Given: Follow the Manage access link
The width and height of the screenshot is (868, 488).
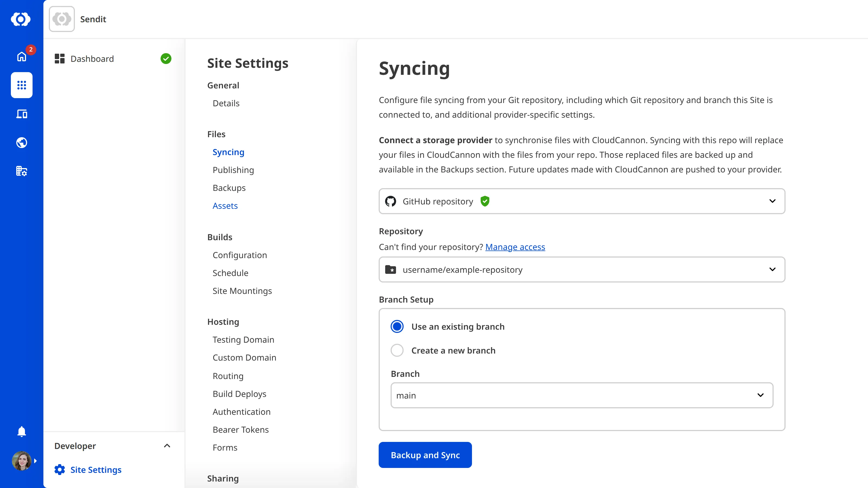Looking at the screenshot, I should coord(515,247).
